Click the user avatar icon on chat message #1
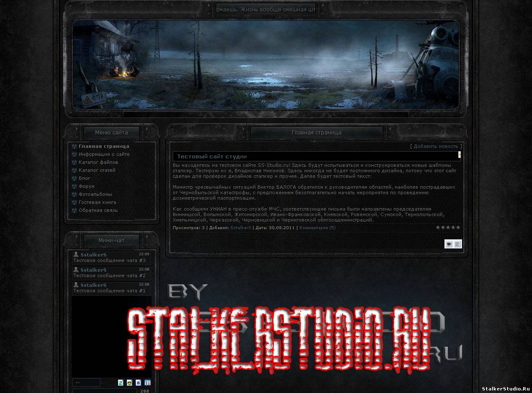 76,285
